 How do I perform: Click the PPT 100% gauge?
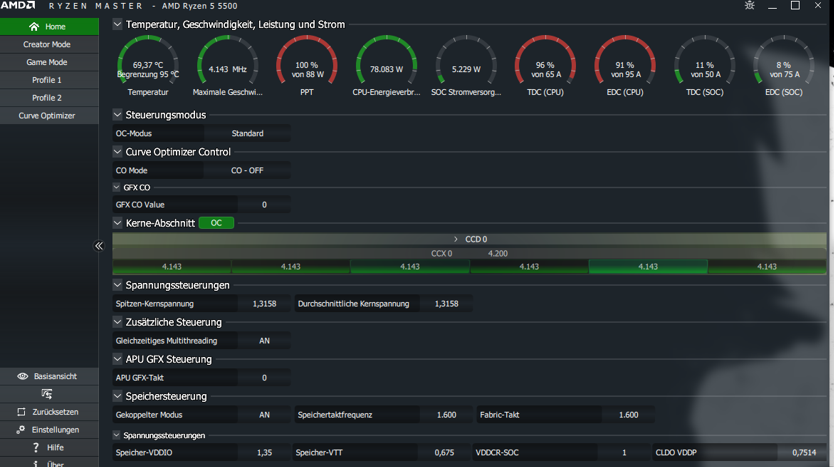click(x=307, y=66)
